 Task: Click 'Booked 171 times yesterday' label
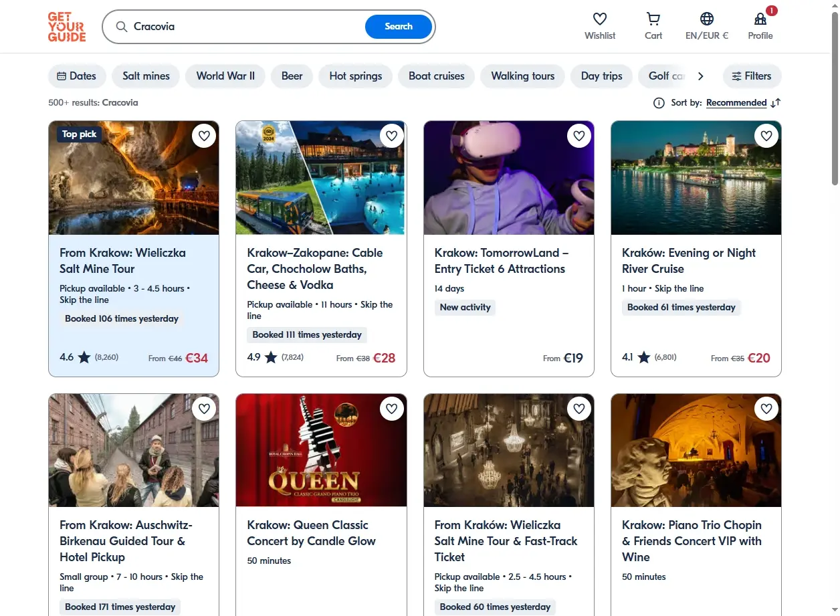120,607
